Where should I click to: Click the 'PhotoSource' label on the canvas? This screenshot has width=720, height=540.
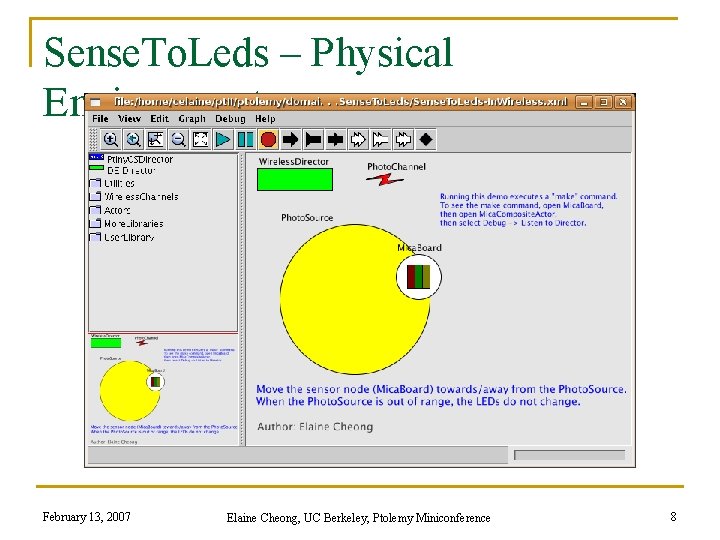click(x=307, y=218)
